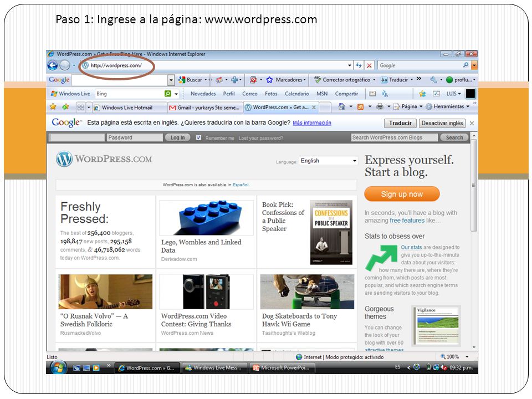The image size is (532, 399).
Task: Click the Home page icon
Action: 342,106
